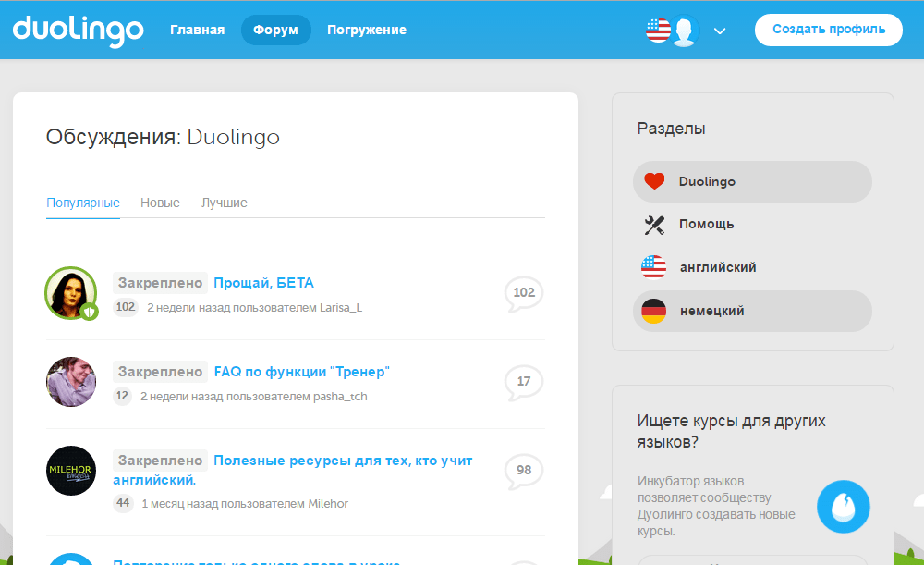Open the Прощай, БЕТА discussion
Screen dimensions: 924x565
pos(263,283)
